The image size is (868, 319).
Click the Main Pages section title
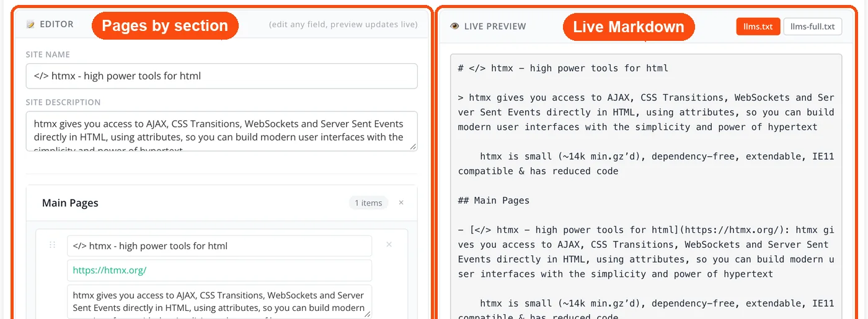click(70, 203)
